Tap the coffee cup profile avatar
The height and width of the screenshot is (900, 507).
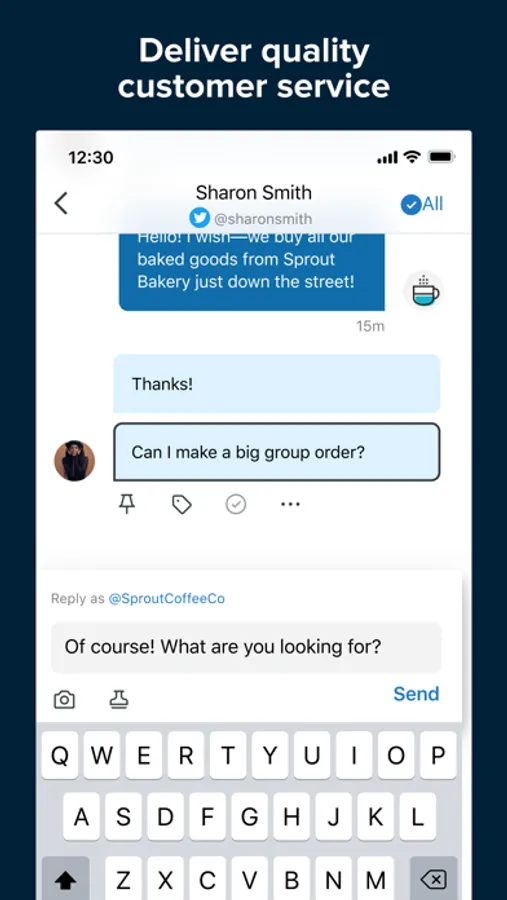(423, 291)
